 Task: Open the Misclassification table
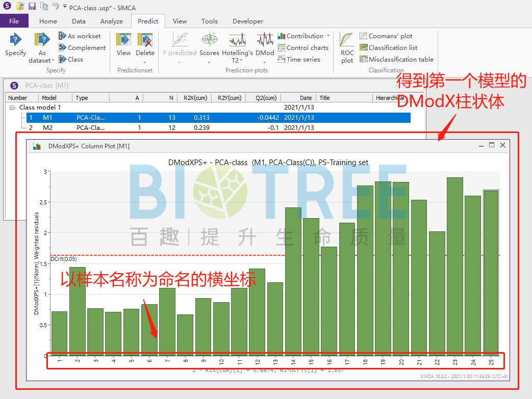coord(396,60)
